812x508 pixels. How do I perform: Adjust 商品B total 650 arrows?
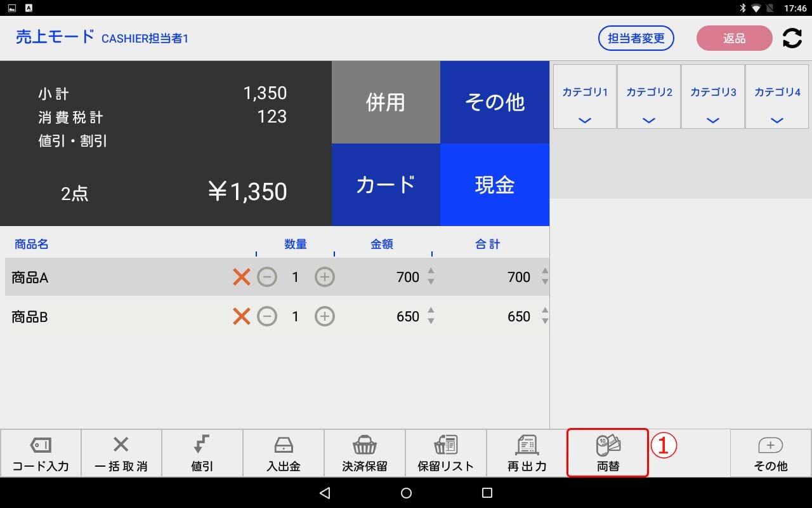point(544,316)
